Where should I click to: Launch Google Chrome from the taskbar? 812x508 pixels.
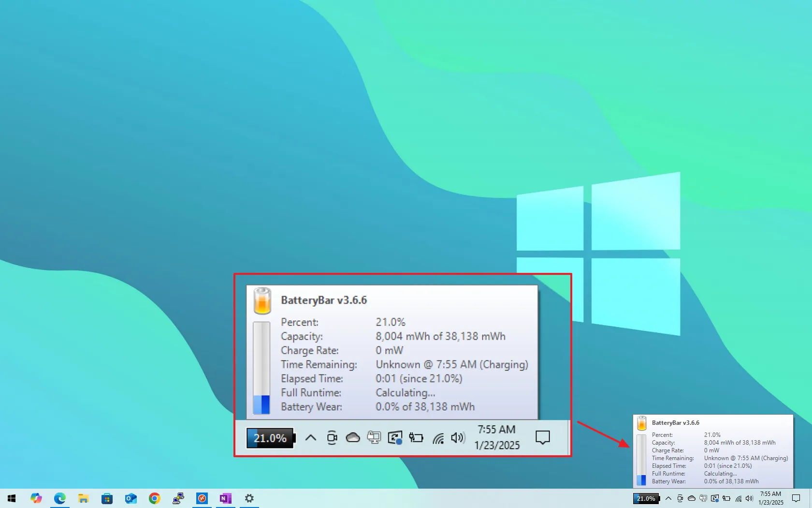coord(154,498)
